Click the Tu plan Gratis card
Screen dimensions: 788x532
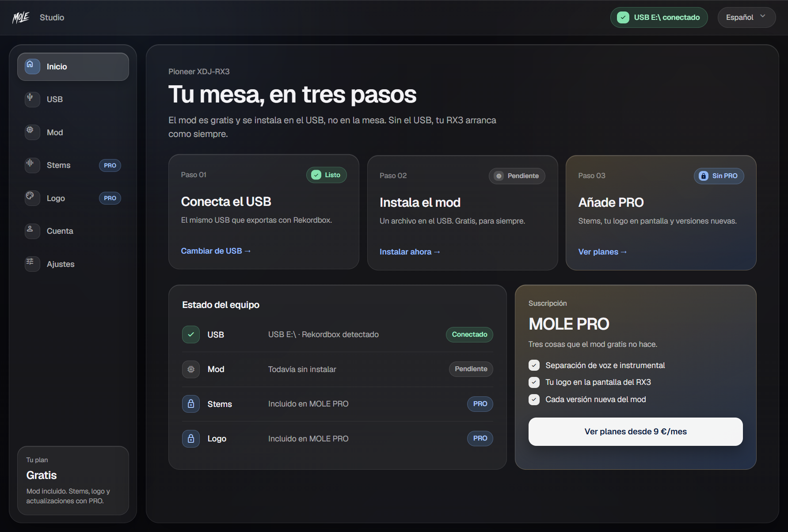pyautogui.click(x=73, y=480)
